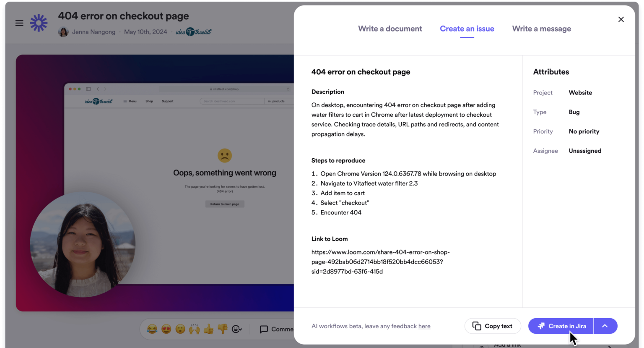This screenshot has width=644, height=348.
Task: Click the ideathread workspace logo
Action: [194, 31]
